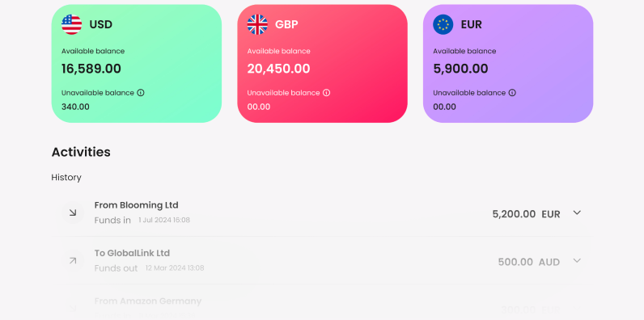Click the EU flag icon on EUR card
The image size is (644, 320).
tap(443, 24)
